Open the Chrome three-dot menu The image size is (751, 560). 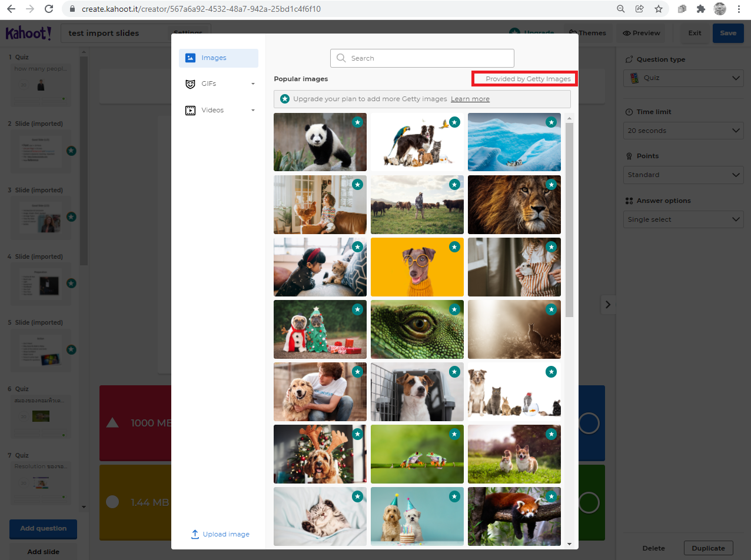click(x=739, y=9)
